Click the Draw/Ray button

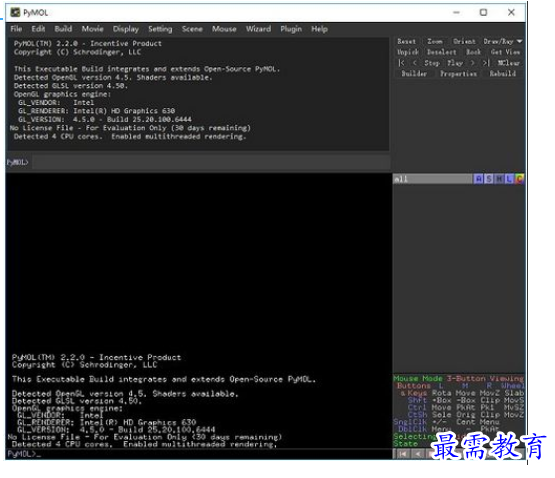point(498,41)
